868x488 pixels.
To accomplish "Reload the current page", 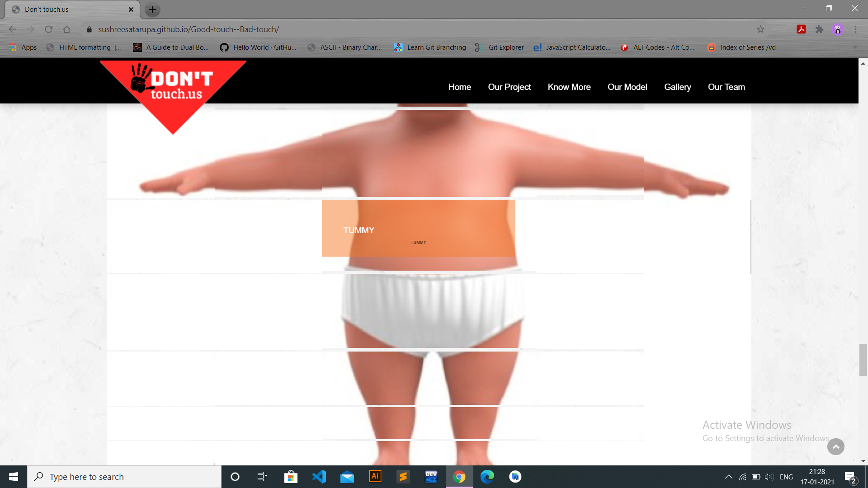I will [49, 29].
